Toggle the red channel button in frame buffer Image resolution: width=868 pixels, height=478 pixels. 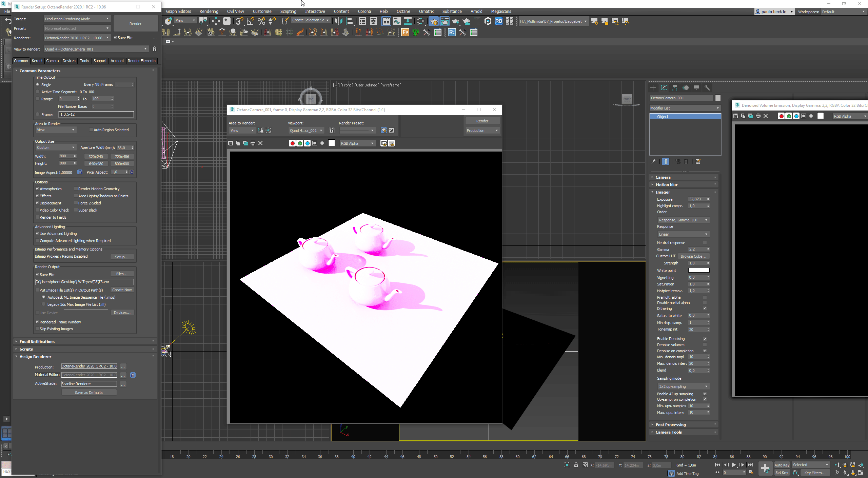click(292, 143)
